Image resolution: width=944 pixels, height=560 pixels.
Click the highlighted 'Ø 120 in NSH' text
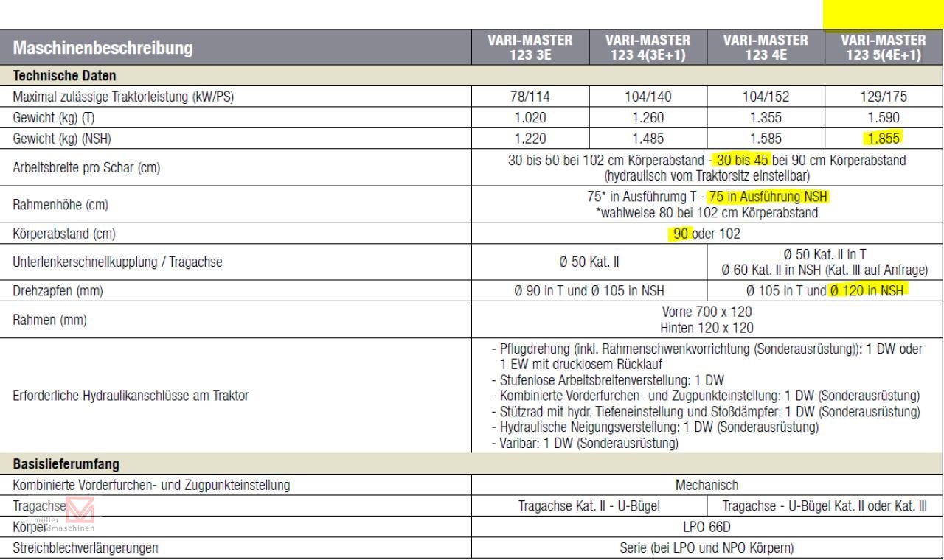[867, 291]
